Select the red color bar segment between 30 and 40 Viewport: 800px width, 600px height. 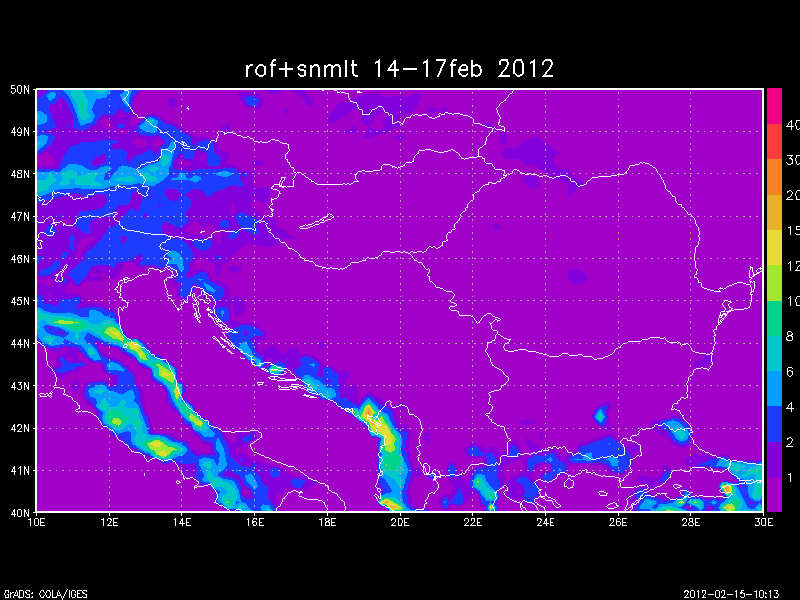coord(774,141)
